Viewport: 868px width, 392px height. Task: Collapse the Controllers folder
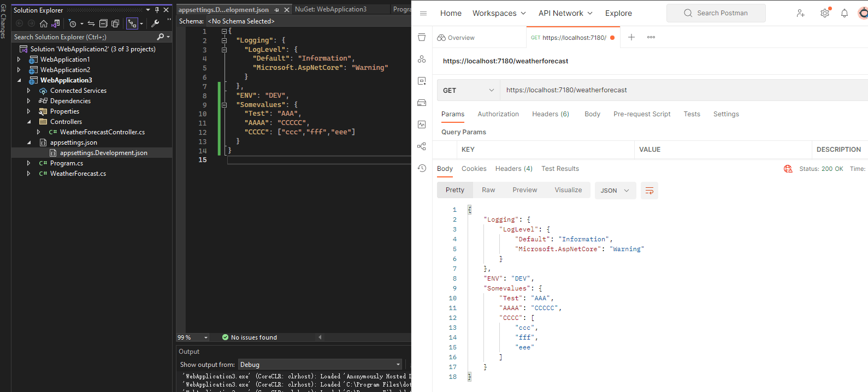click(x=29, y=122)
